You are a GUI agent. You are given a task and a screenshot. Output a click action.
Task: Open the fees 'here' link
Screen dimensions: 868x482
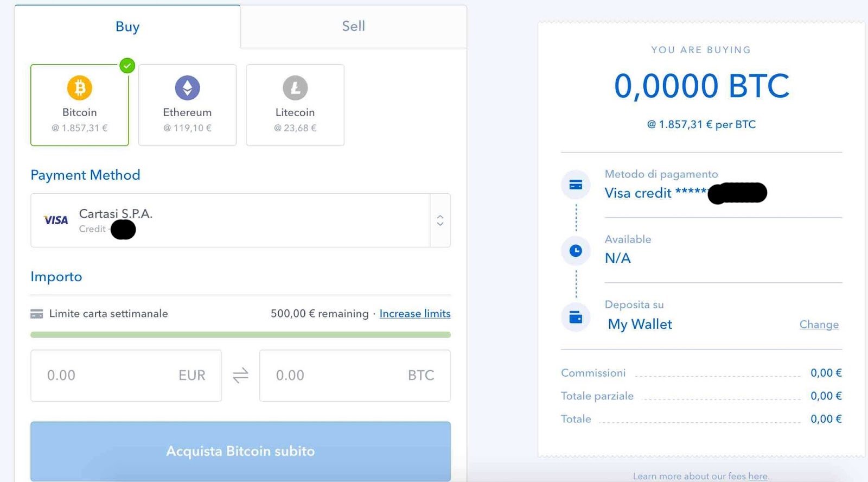(758, 476)
